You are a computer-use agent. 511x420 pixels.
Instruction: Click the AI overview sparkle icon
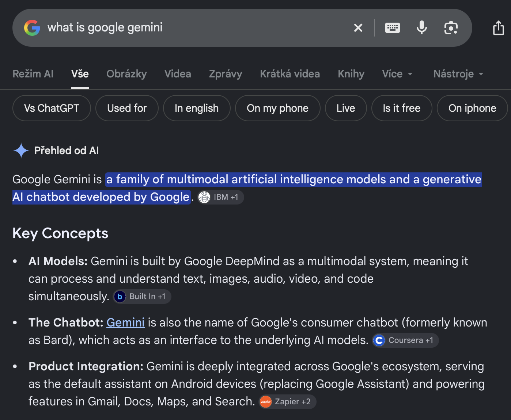pyautogui.click(x=21, y=150)
